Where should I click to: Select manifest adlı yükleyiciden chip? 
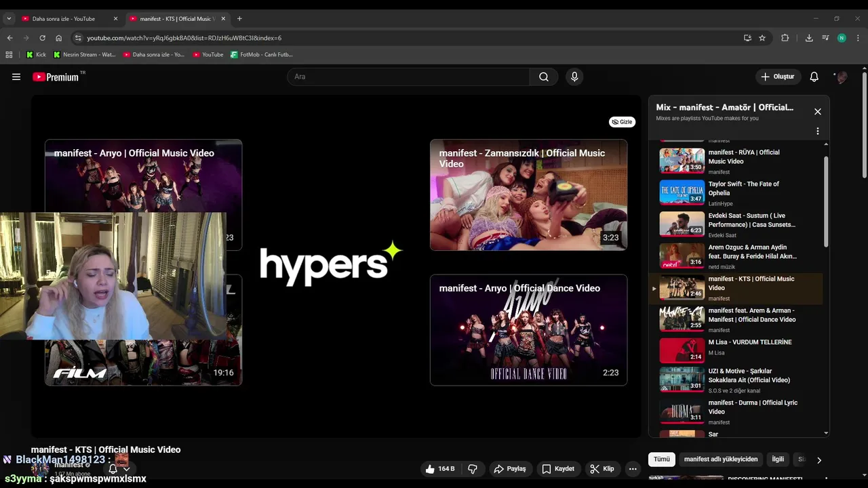pos(721,459)
